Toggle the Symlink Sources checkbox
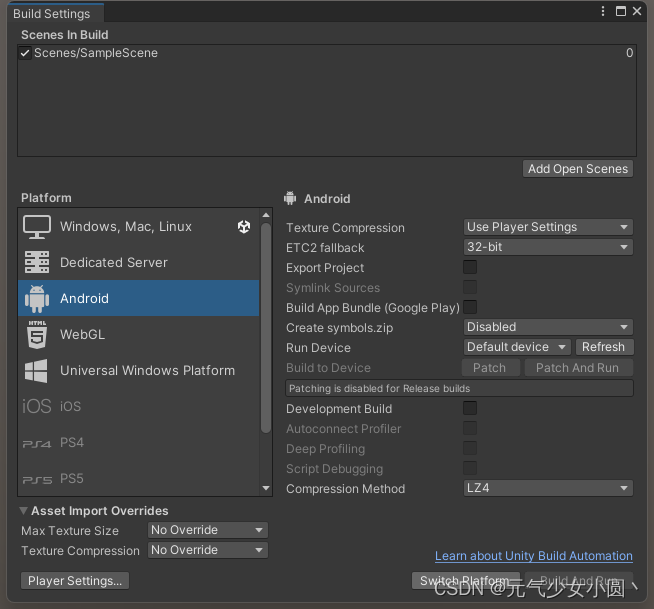 tap(470, 287)
